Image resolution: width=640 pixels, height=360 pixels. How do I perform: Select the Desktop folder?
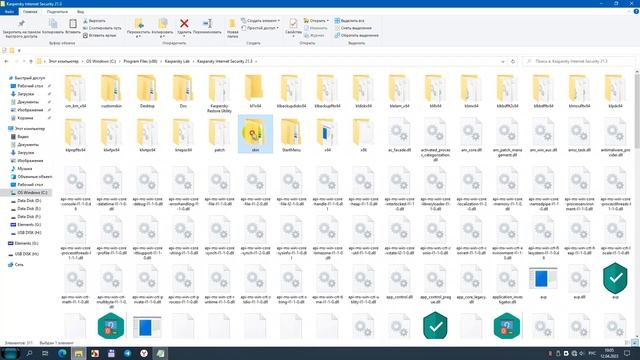147,91
